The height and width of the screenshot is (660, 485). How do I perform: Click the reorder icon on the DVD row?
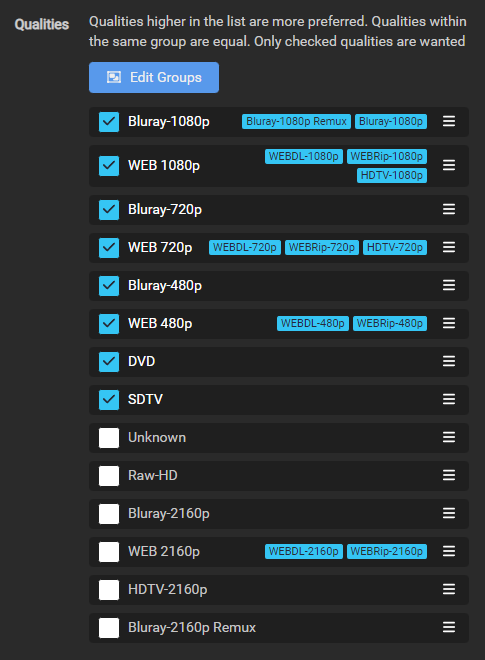pyautogui.click(x=449, y=361)
